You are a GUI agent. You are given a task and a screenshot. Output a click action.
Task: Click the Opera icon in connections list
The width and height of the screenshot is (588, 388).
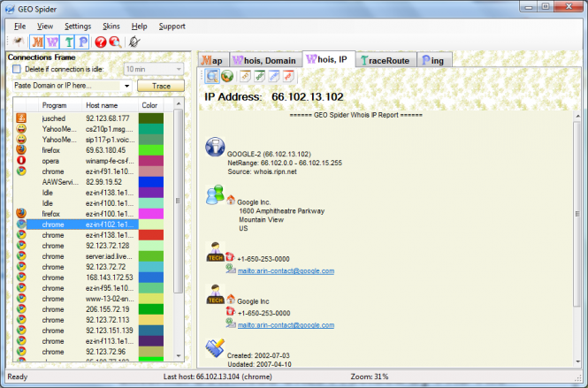tap(21, 161)
